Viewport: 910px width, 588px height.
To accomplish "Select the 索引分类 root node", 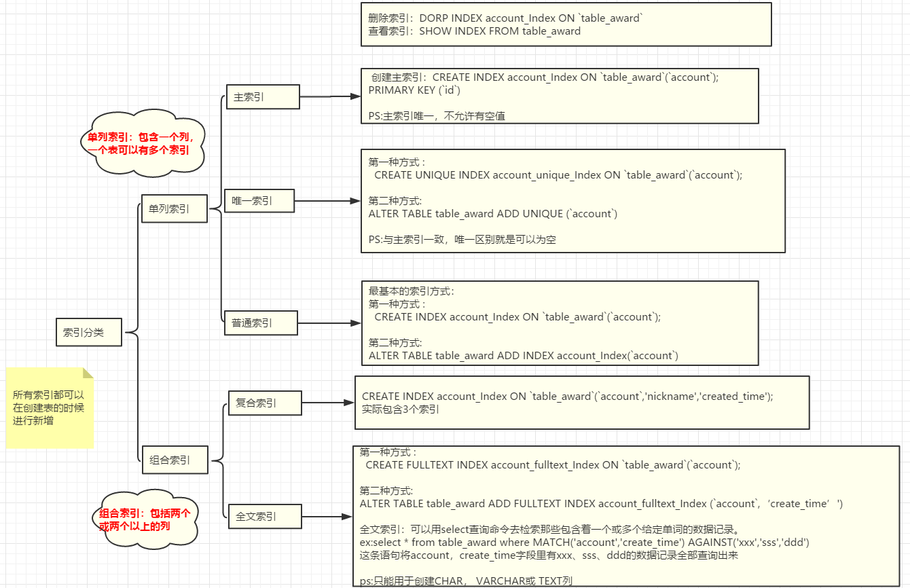I will [x=88, y=332].
